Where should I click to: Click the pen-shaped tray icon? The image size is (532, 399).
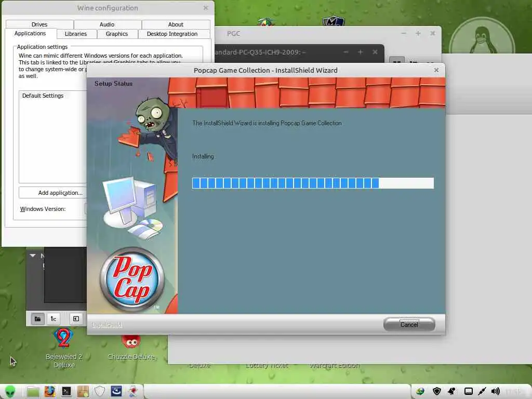pos(482,392)
